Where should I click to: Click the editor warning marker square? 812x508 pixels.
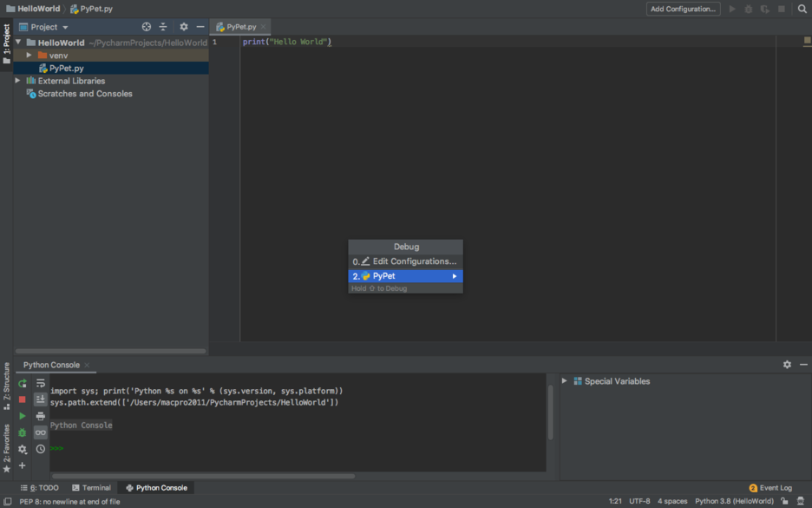click(x=807, y=40)
